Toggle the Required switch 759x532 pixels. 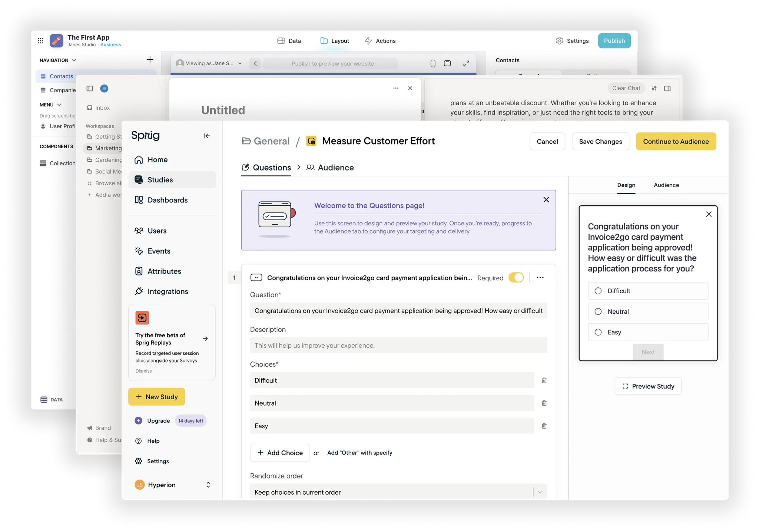click(516, 278)
